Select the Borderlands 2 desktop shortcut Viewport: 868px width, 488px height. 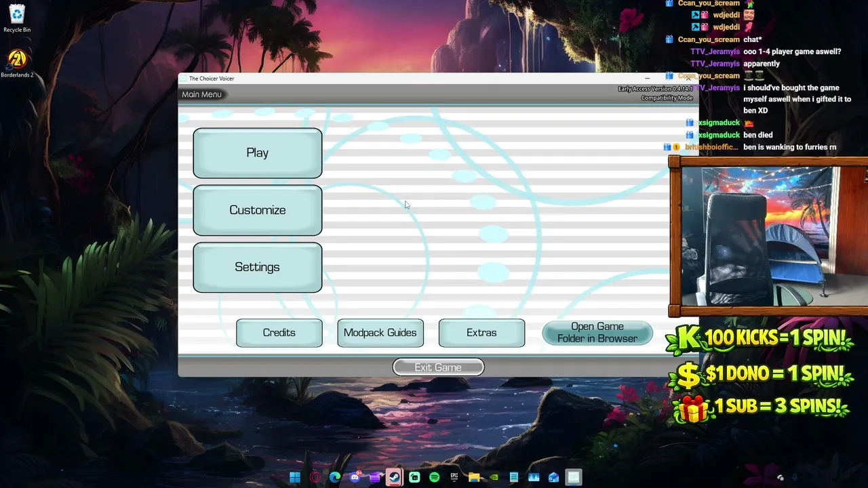pos(17,64)
